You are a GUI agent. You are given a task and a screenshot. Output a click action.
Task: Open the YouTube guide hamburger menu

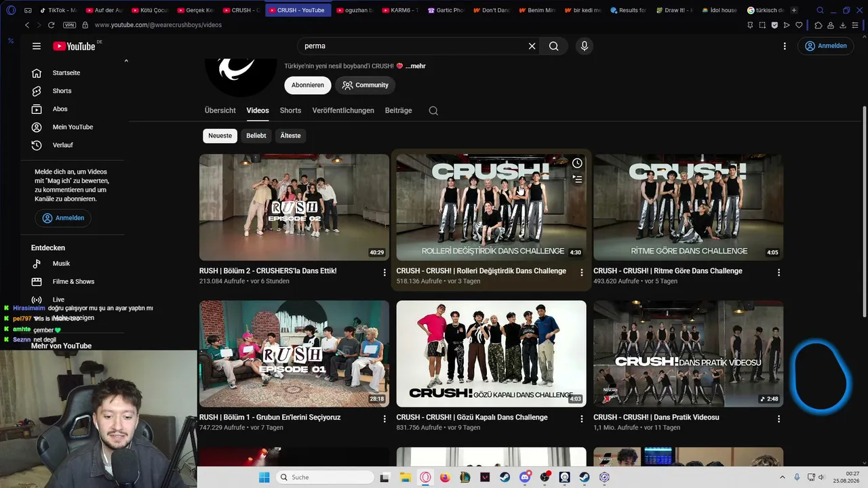[x=37, y=46]
